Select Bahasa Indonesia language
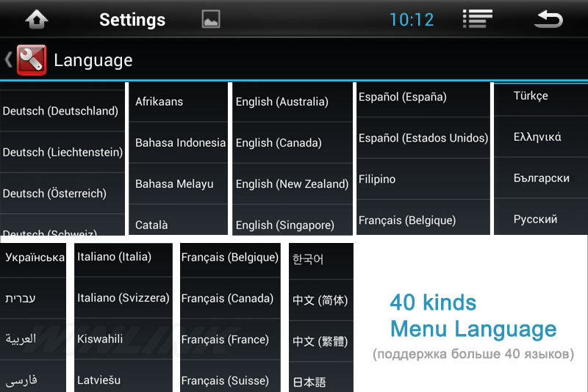The height and width of the screenshot is (392, 588). [x=180, y=142]
